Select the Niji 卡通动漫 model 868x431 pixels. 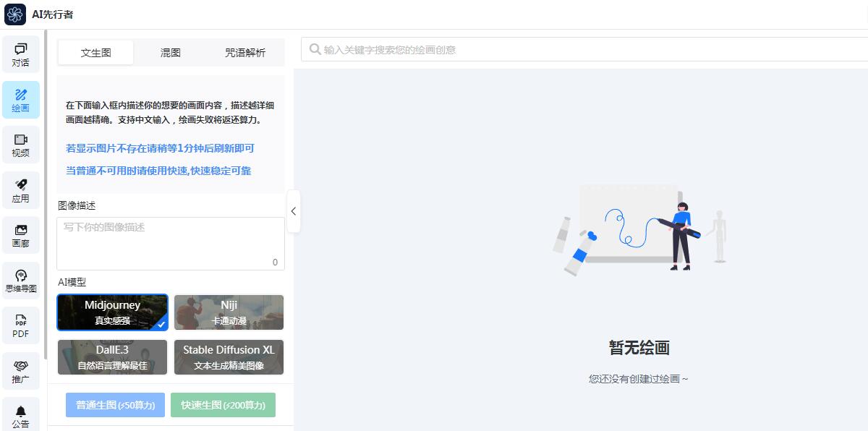(229, 312)
